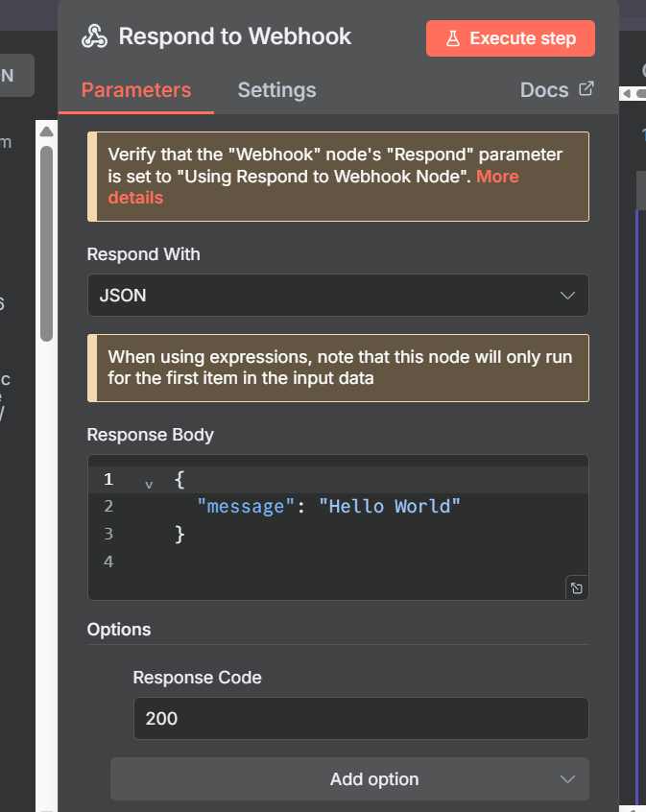Click the left panel vertical scrollbar thumb
Image resolution: width=646 pixels, height=812 pixels.
coord(46,240)
